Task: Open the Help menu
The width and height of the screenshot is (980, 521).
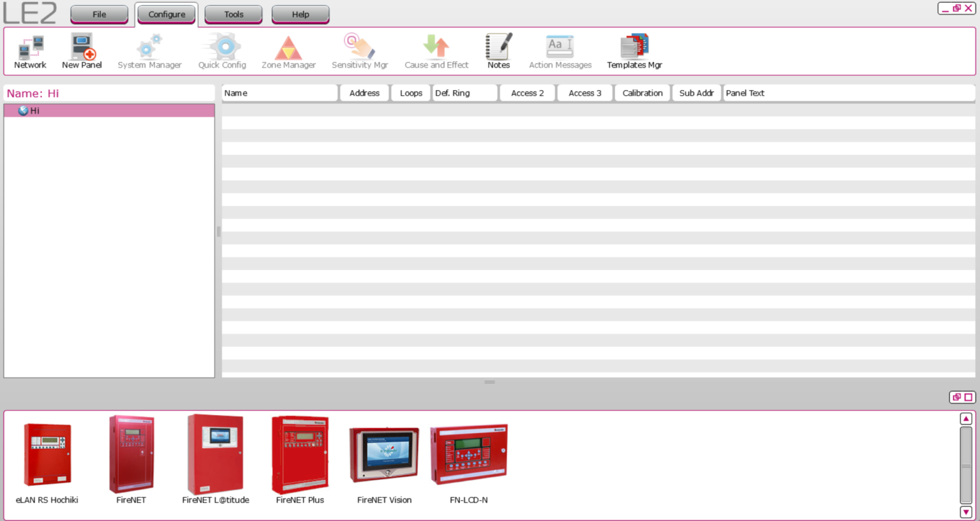Action: pyautogui.click(x=300, y=13)
